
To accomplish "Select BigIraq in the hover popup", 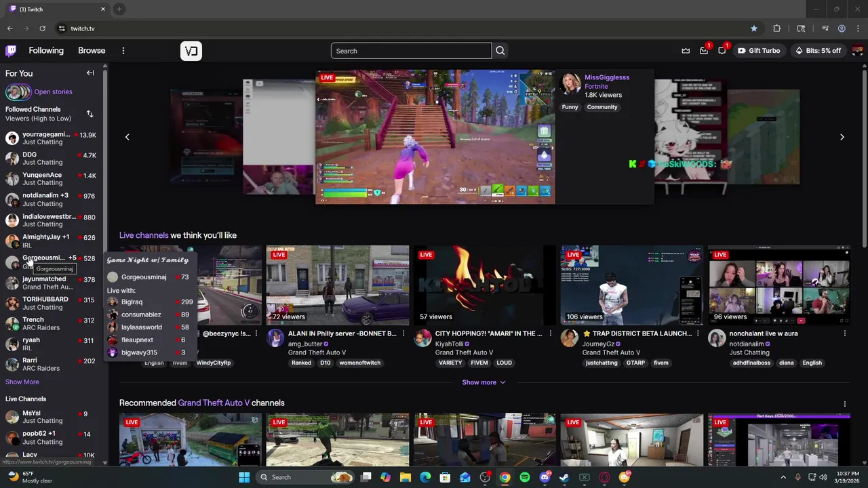I will pyautogui.click(x=150, y=302).
